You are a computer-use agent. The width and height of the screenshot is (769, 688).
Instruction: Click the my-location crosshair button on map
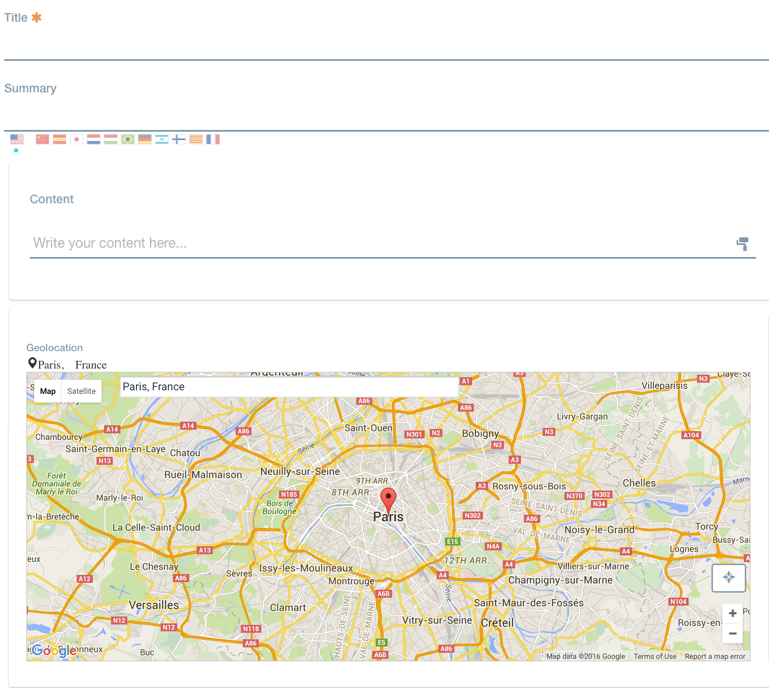coord(729,578)
